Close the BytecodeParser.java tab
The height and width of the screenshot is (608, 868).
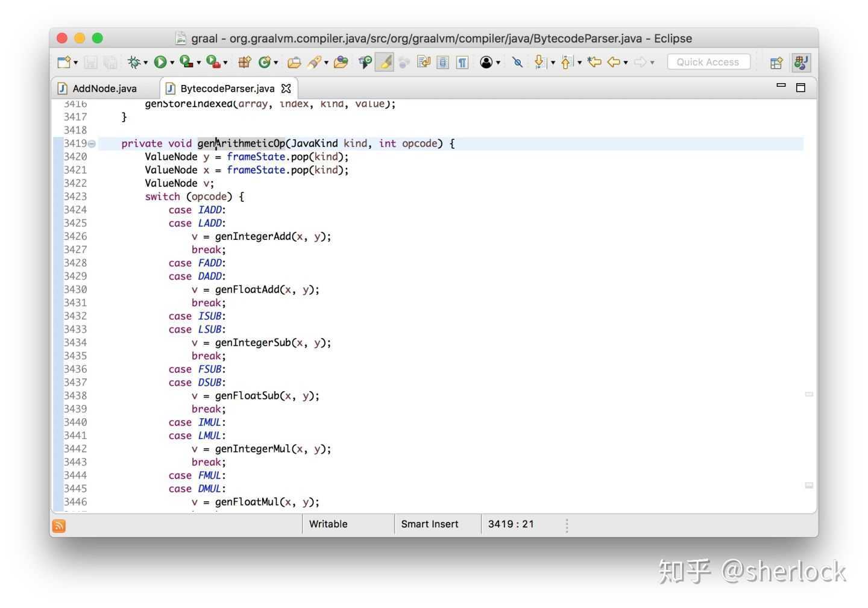(286, 89)
